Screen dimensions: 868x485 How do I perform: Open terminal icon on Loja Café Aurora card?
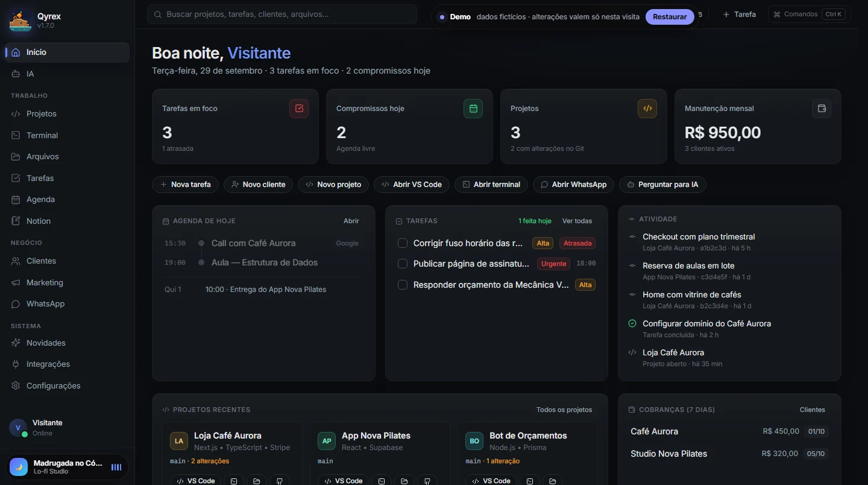pos(234,481)
